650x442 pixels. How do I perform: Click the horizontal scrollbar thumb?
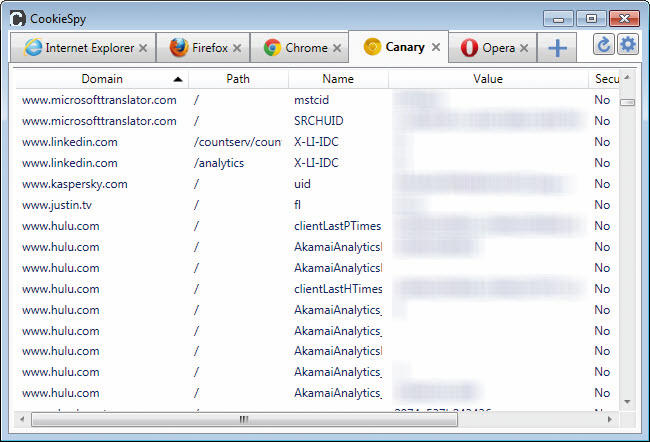click(245, 420)
